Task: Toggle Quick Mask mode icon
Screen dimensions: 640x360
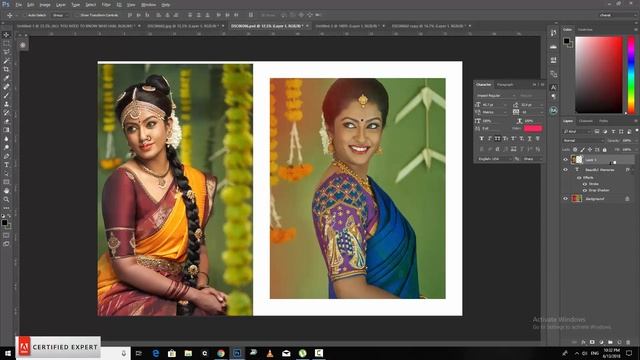Action: click(6, 236)
